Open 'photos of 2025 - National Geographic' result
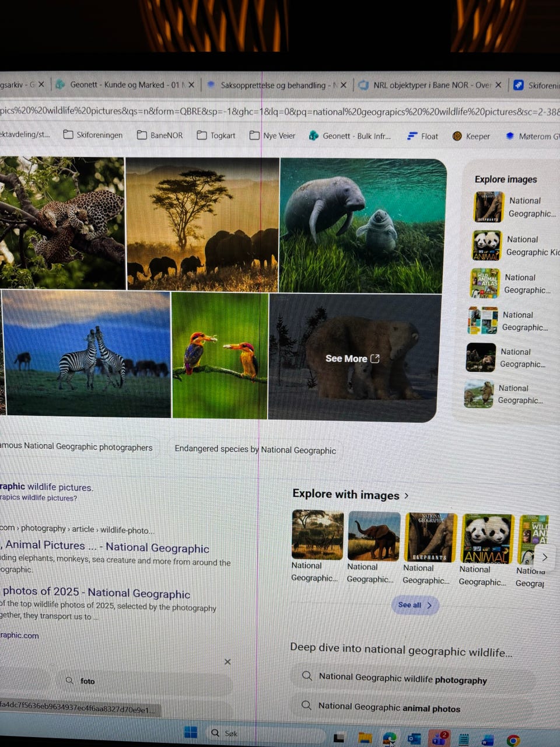This screenshot has width=560, height=747. coord(96,592)
